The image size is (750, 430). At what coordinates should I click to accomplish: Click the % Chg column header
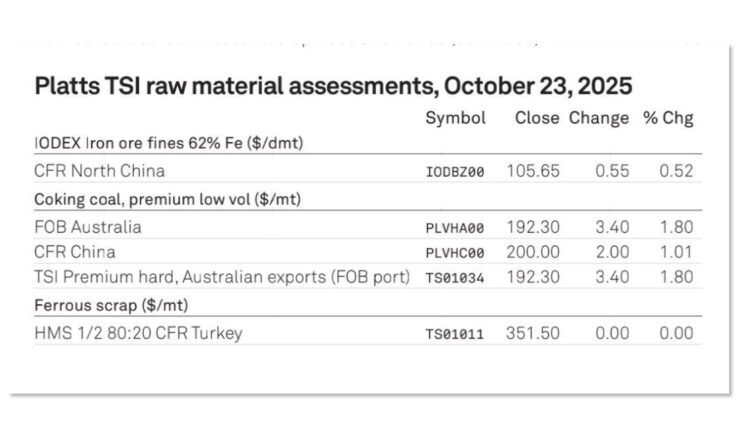tap(668, 118)
